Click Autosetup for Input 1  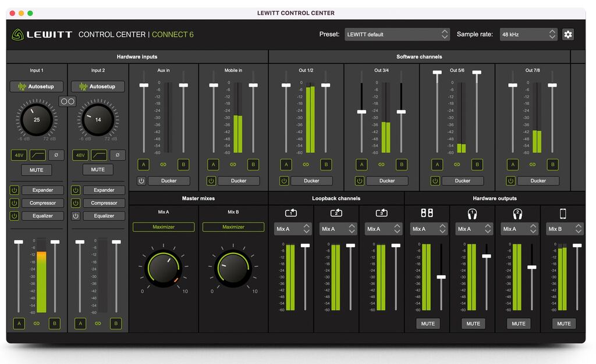tap(37, 87)
